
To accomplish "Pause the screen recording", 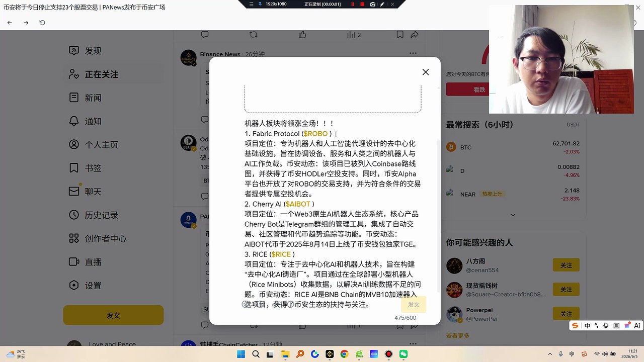I will tap(353, 4).
